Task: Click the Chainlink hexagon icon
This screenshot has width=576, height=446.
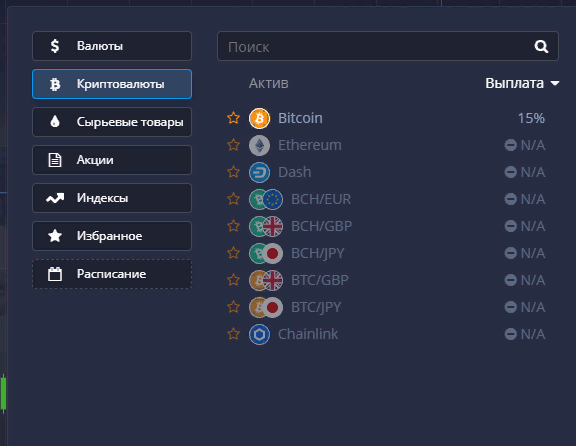Action: [259, 334]
